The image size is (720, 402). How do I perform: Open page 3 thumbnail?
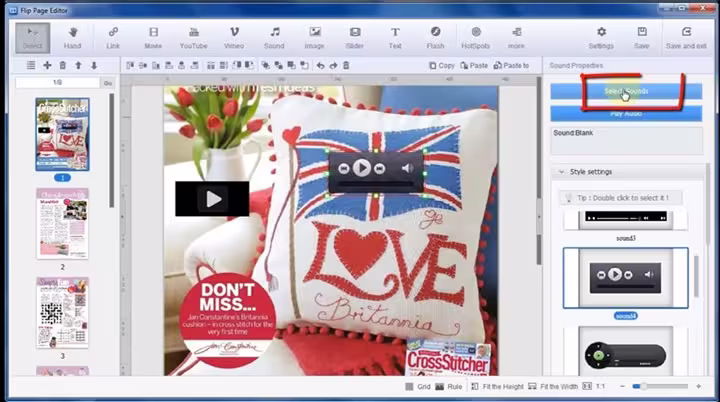point(62,312)
